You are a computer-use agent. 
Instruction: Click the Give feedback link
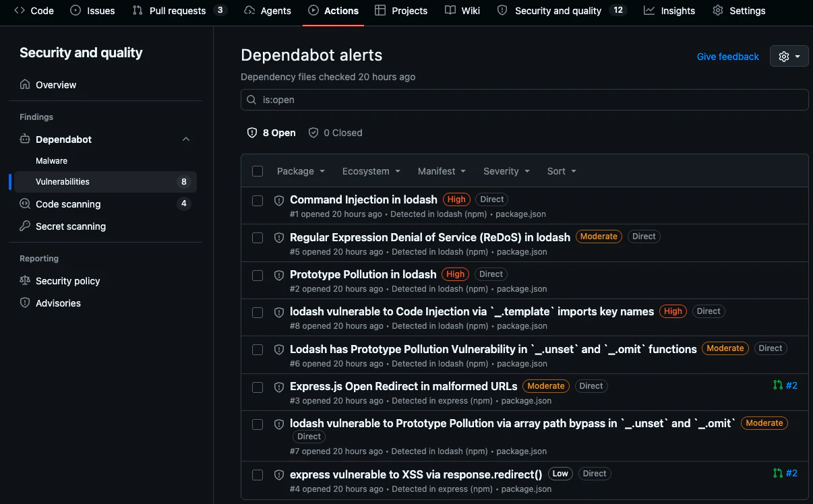(x=727, y=57)
